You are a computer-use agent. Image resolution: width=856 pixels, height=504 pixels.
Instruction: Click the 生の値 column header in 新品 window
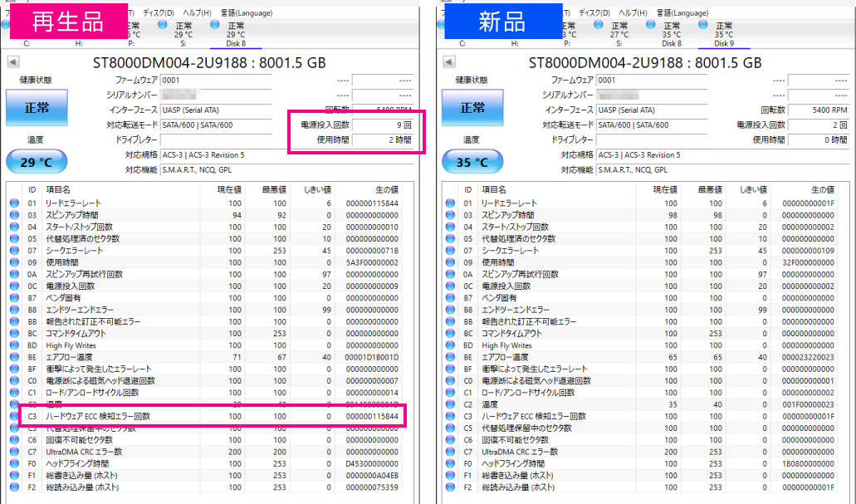[823, 189]
